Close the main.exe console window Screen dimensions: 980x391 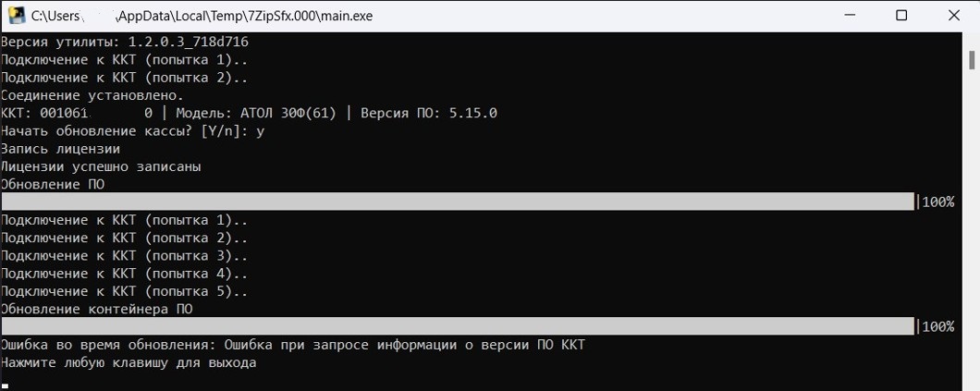pyautogui.click(x=951, y=15)
